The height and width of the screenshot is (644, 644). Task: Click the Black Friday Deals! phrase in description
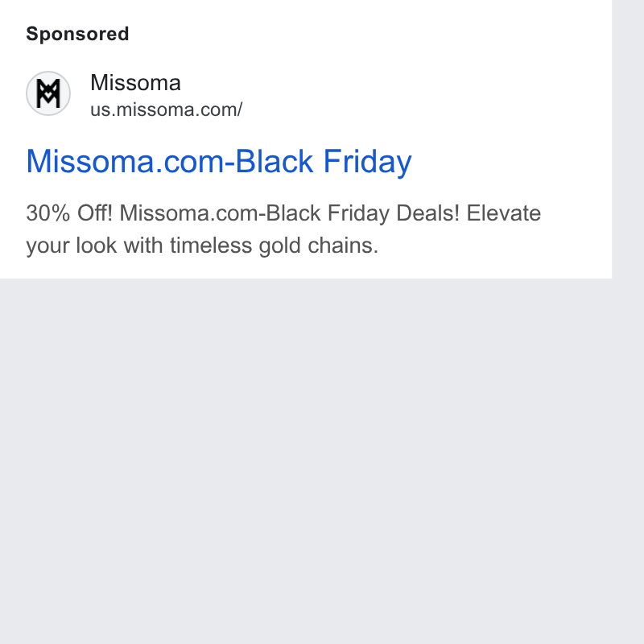pyautogui.click(x=363, y=213)
